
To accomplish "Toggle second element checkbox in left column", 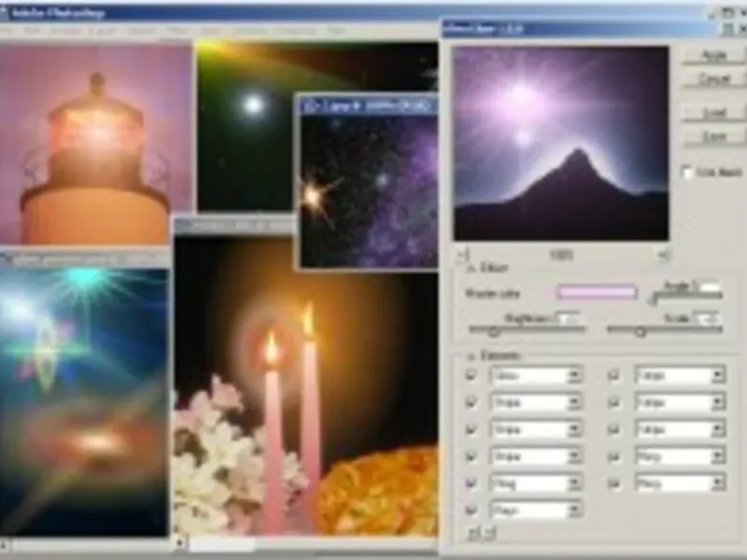I will [472, 402].
